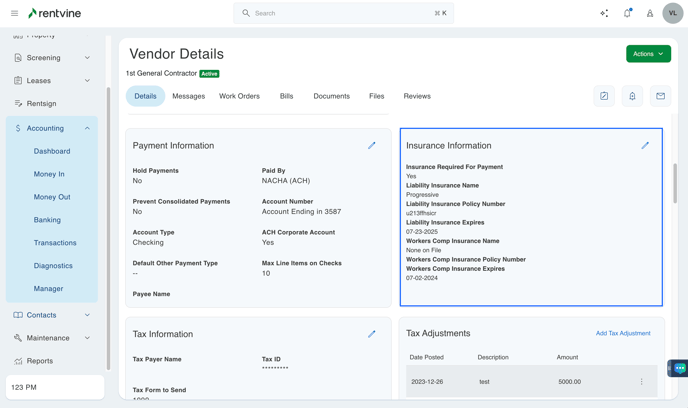Open the three-dot menu on tax adjustment row
This screenshot has height=408, width=688.
(642, 381)
